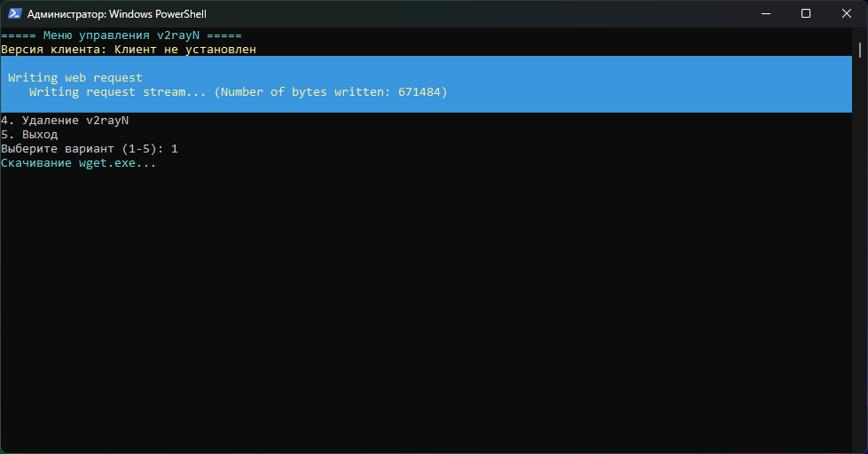
Task: Click the bytes written number 671484
Action: pyautogui.click(x=418, y=92)
